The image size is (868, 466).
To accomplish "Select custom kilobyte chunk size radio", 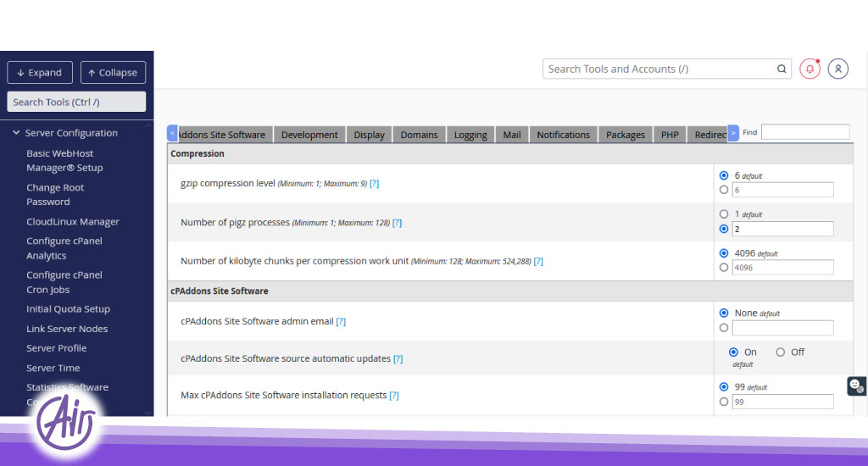I will (x=724, y=267).
